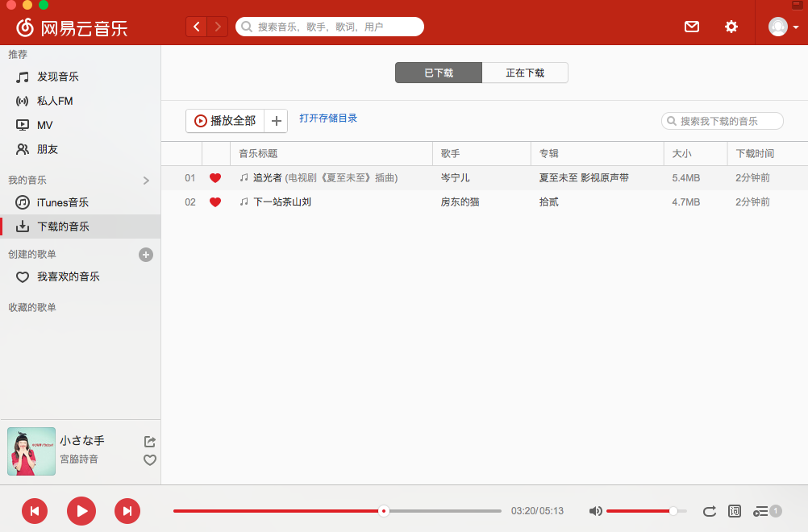Screen dimensions: 808x532
Task: Favorite the playing song via heart icon
Action: [149, 460]
